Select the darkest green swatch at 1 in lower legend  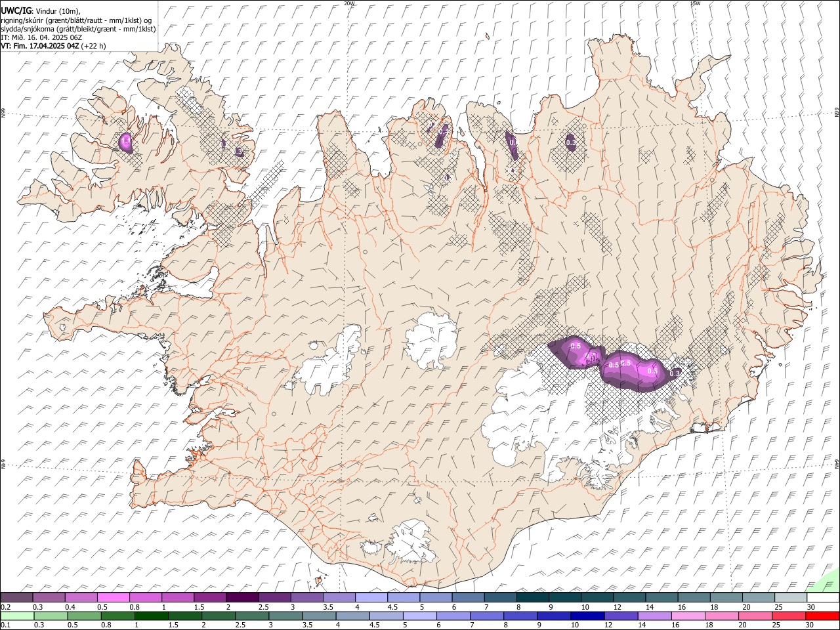click(x=152, y=616)
